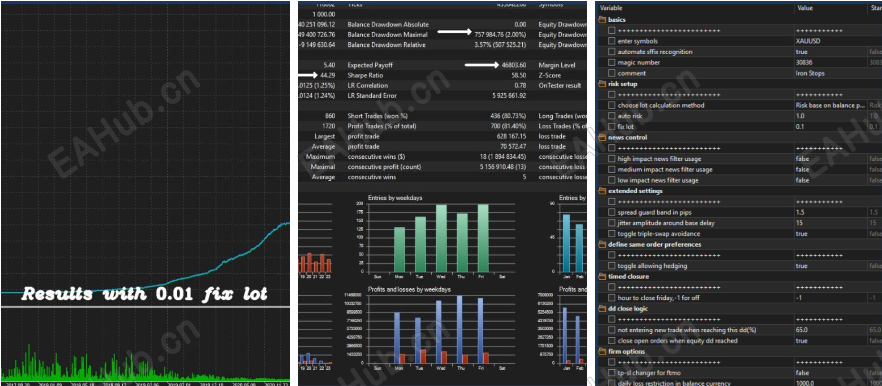Click the dd close logic folder icon
This screenshot has width=882, height=386.
pos(602,308)
